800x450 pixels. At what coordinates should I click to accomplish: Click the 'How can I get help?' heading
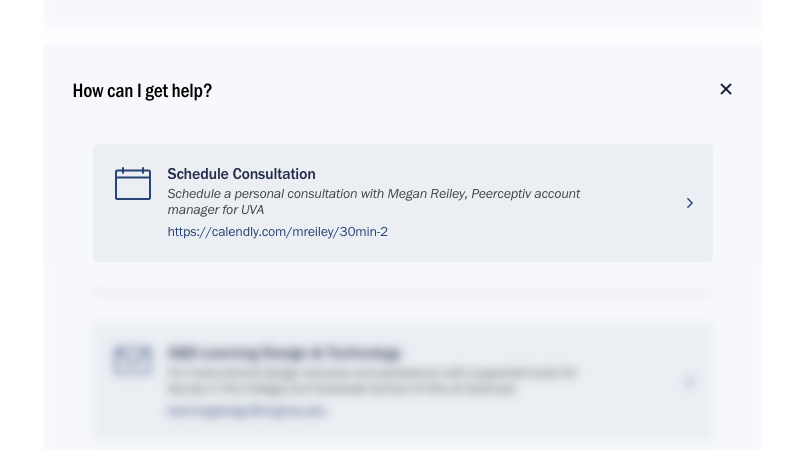point(142,91)
